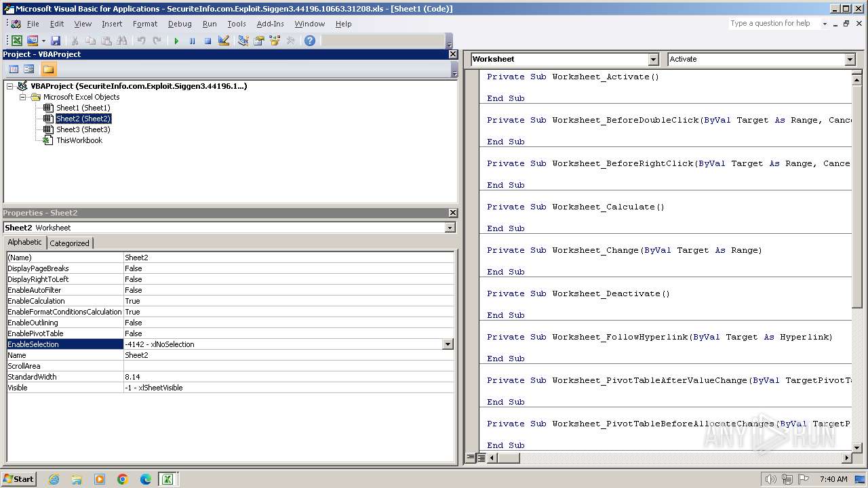The width and height of the screenshot is (868, 488).
Task: Close the Properties - Sheet2 pane
Action: tap(453, 213)
